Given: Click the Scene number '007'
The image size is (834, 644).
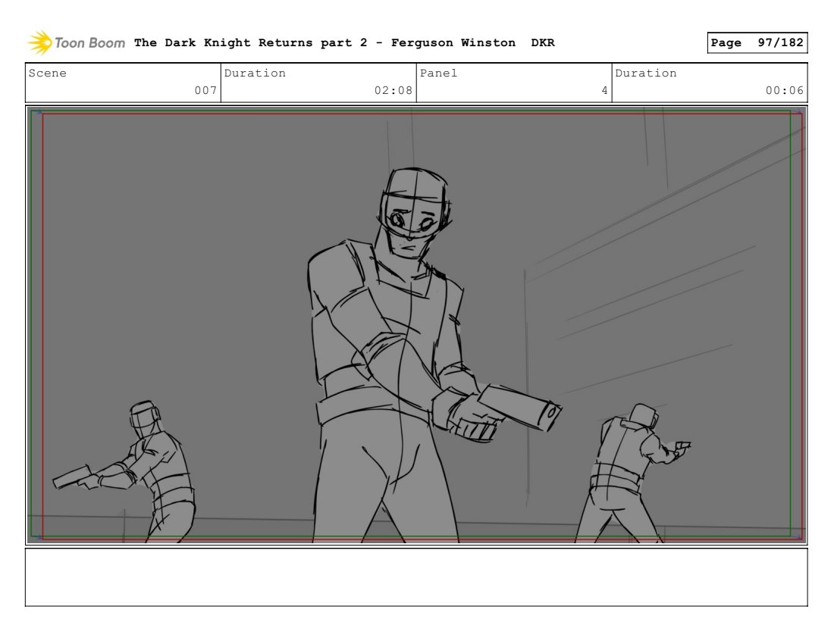Looking at the screenshot, I should (x=205, y=90).
